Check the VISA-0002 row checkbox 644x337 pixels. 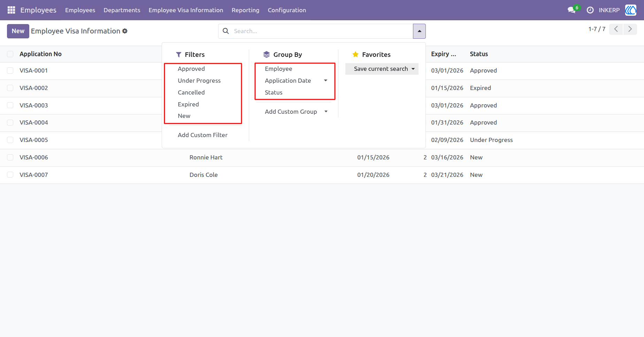10,88
